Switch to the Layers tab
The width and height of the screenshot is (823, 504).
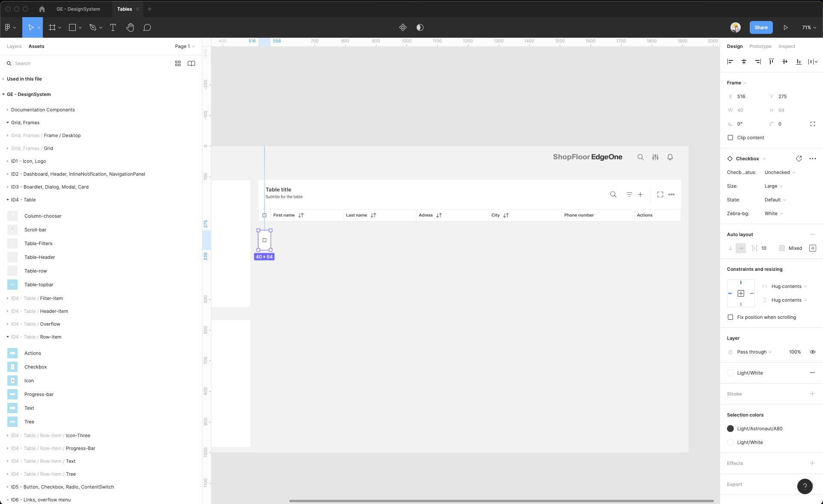[x=14, y=46]
